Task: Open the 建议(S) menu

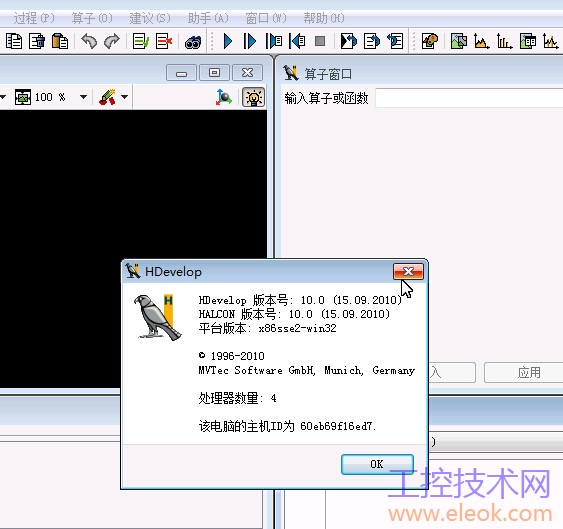Action: 150,18
